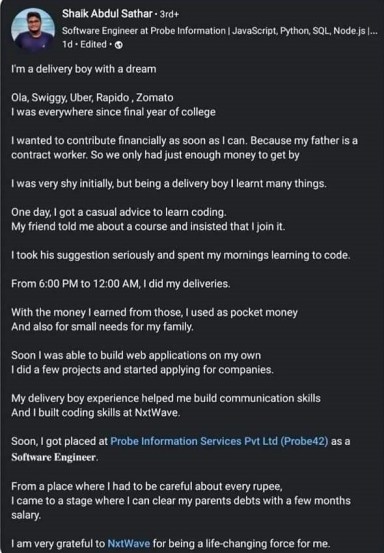Viewport: 384px width, 553px height.
Task: Click the Soon I was able to build web applications line
Action: click(136, 356)
